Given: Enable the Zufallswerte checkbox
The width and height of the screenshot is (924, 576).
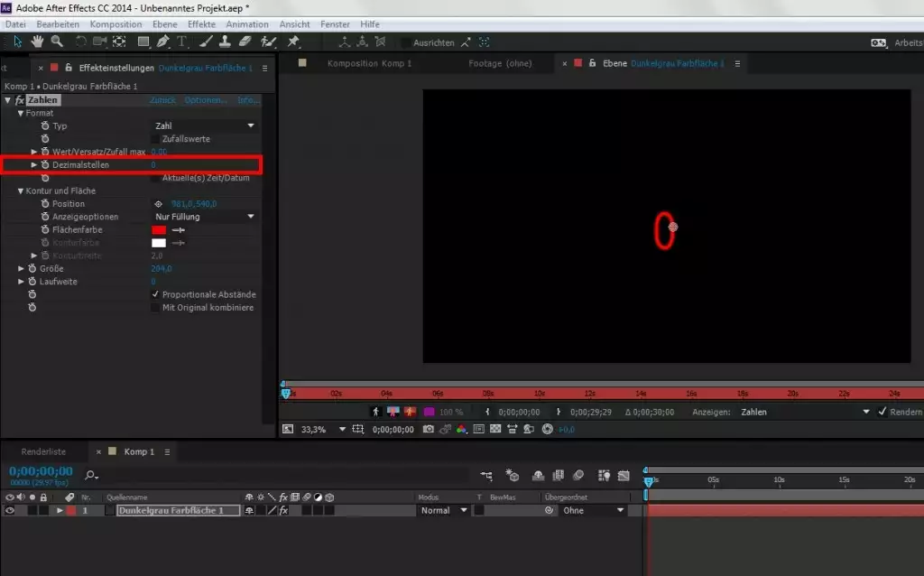Looking at the screenshot, I should (x=155, y=139).
